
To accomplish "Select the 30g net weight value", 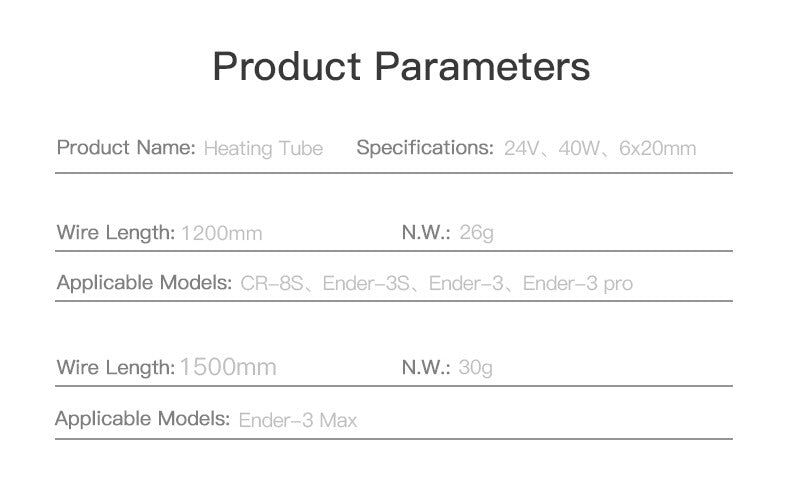I will click(x=476, y=368).
